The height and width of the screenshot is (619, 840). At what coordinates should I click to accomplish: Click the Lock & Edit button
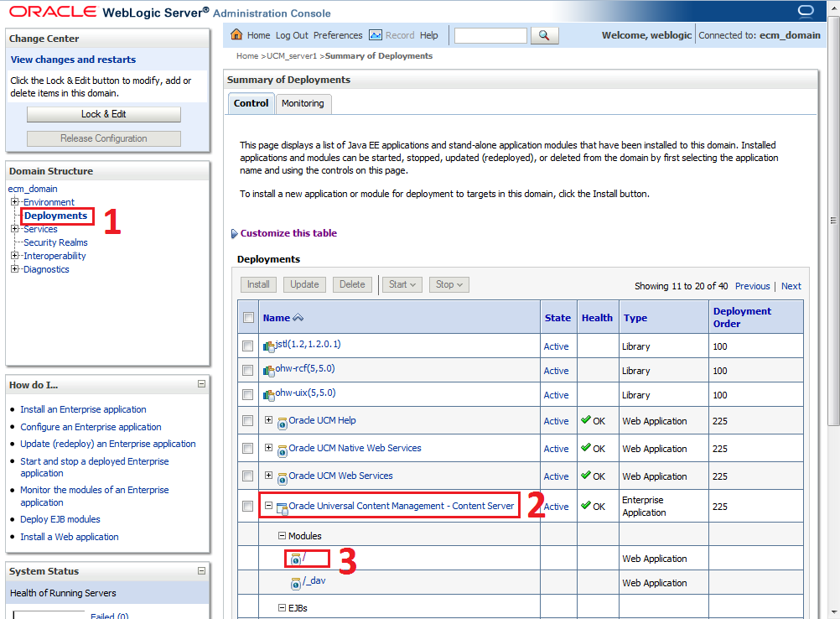coord(103,114)
